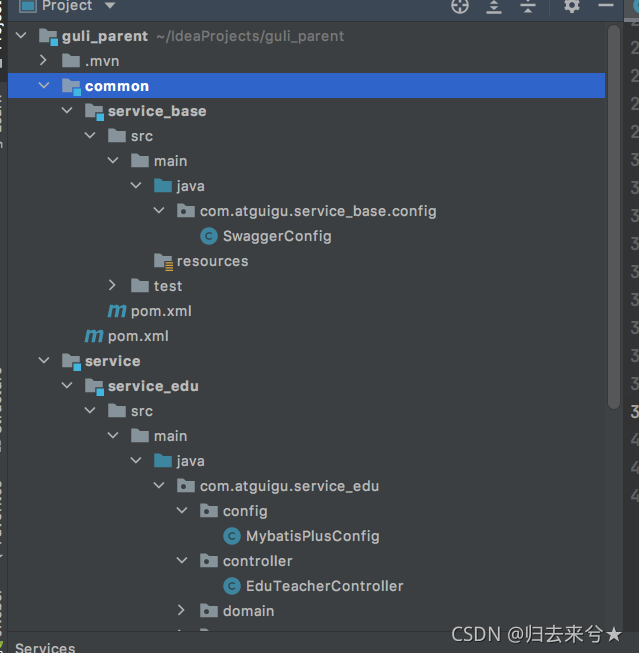Expand the .mvn folder arrow
Screen dimensions: 639x653
43,61
